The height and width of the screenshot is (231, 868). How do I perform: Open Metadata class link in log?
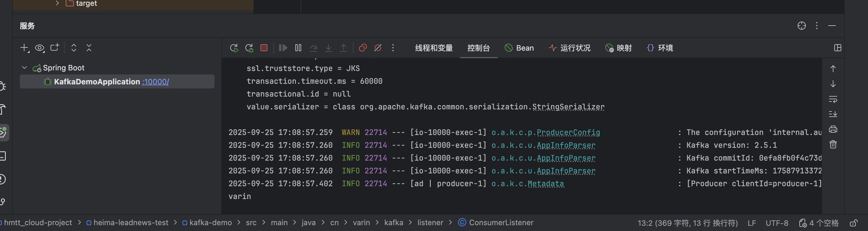coord(546,184)
